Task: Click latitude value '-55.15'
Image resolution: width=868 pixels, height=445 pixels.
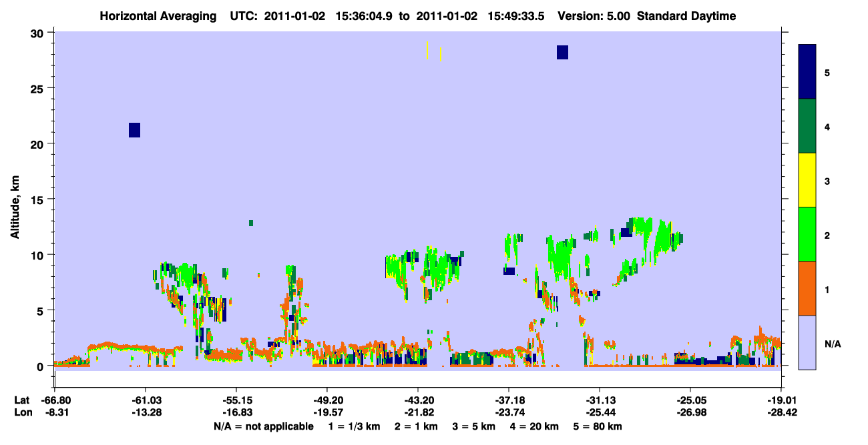Action: pos(236,400)
